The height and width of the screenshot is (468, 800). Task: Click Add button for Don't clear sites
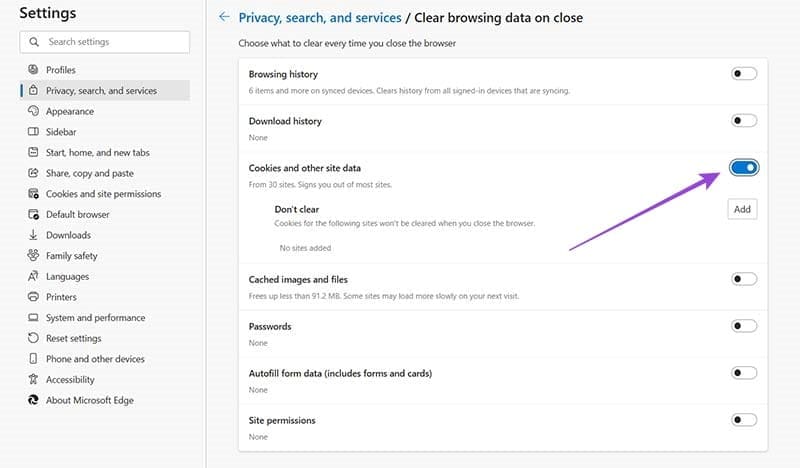coord(742,209)
